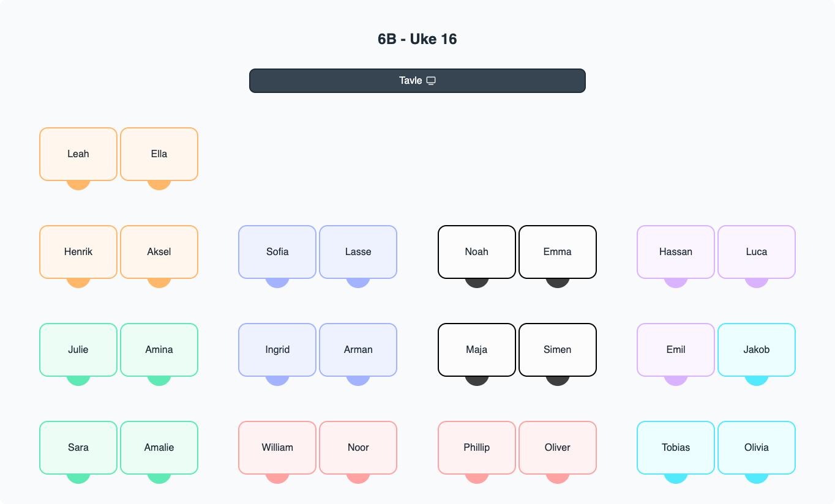Select Emma's black-bordered desk
Viewport: 835px width, 504px height.
point(558,251)
